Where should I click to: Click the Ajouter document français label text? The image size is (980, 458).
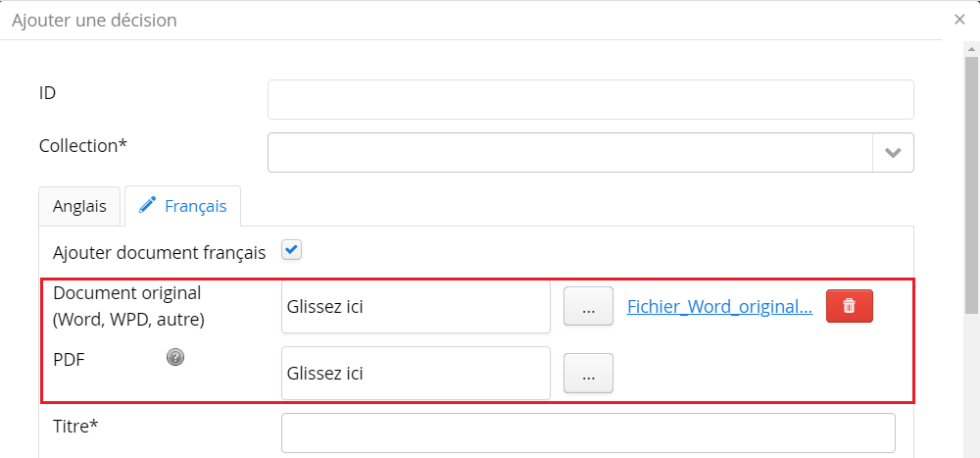coord(159,252)
